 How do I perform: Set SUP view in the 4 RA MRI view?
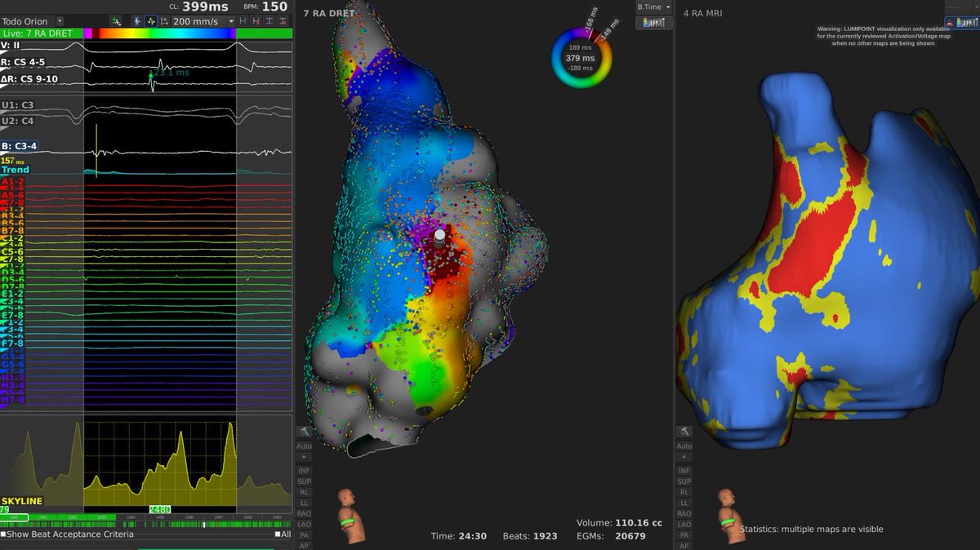coord(684,482)
